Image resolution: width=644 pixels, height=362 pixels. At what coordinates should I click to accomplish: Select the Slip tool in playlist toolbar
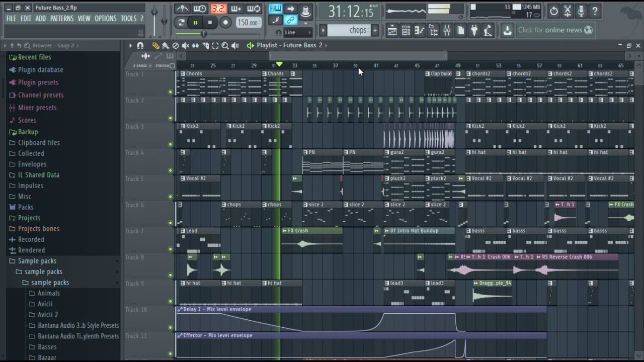click(195, 46)
